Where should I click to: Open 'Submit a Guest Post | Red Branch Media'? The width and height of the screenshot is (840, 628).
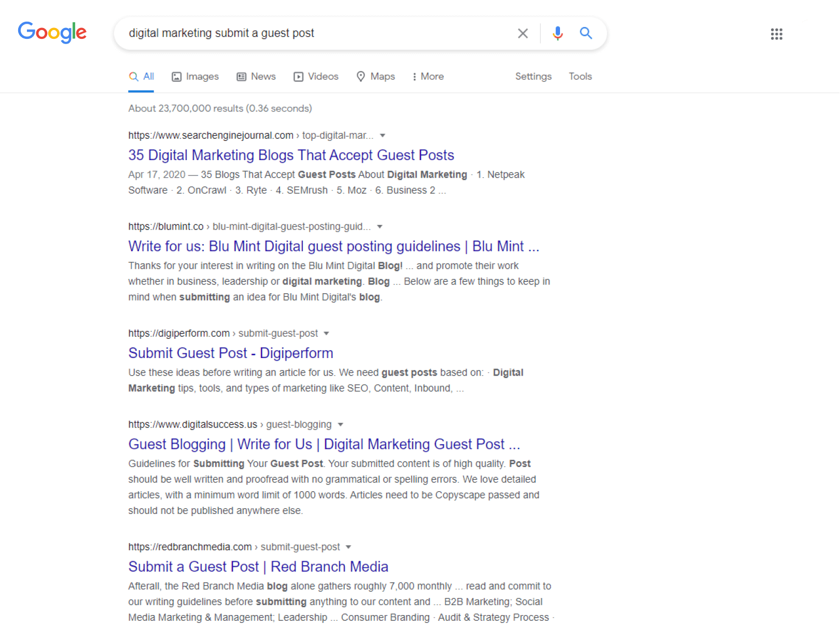[x=258, y=566]
